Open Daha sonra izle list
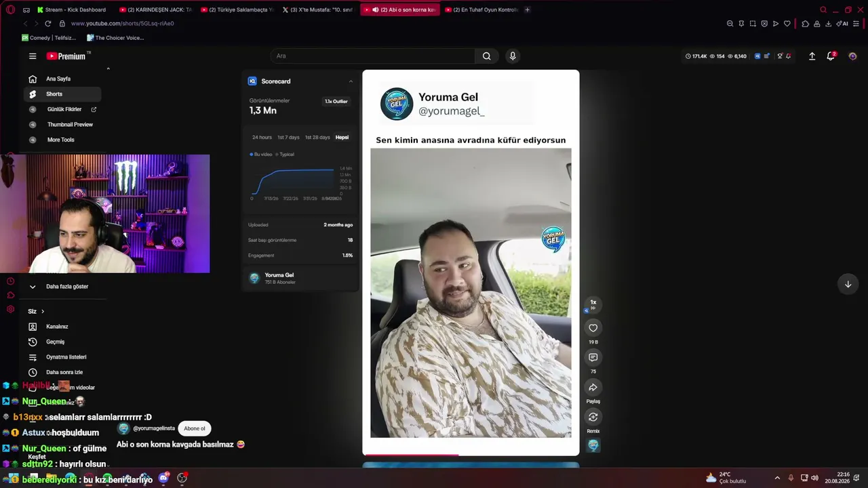Viewport: 868px width, 488px height. pos(63,372)
